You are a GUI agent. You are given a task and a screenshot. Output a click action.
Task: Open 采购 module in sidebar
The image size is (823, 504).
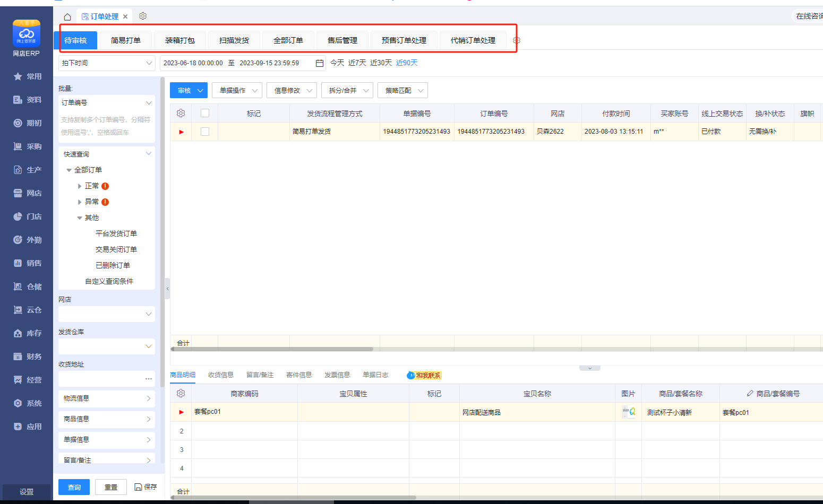pyautogui.click(x=27, y=146)
